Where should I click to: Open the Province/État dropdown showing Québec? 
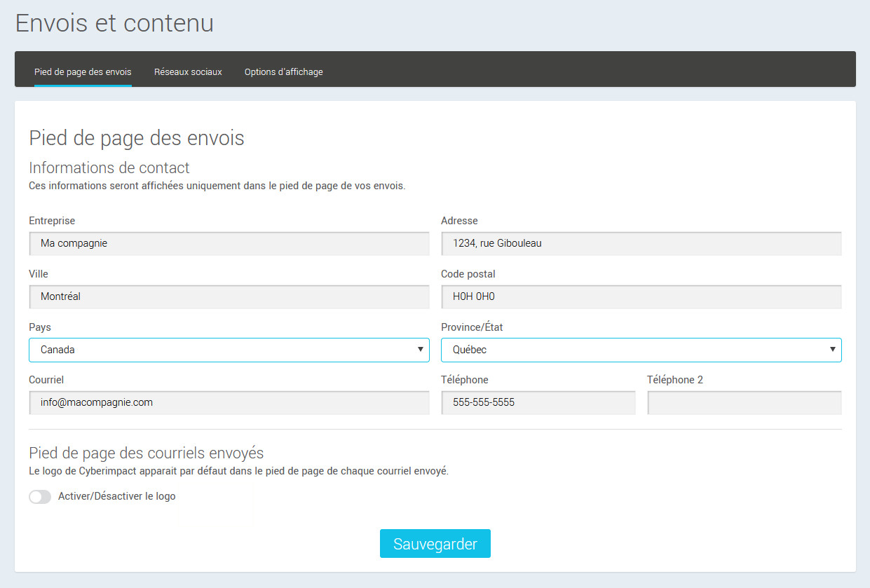point(641,350)
